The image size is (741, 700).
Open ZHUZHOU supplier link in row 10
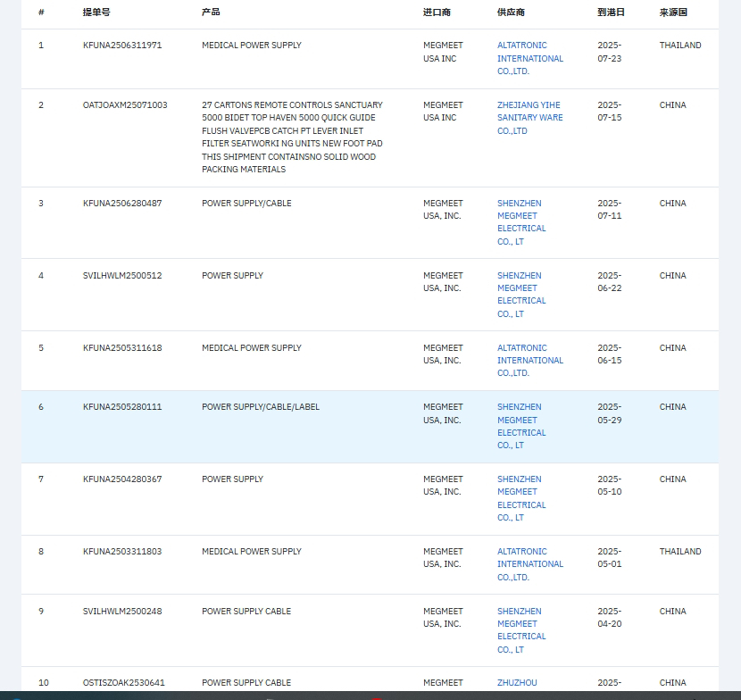(517, 682)
